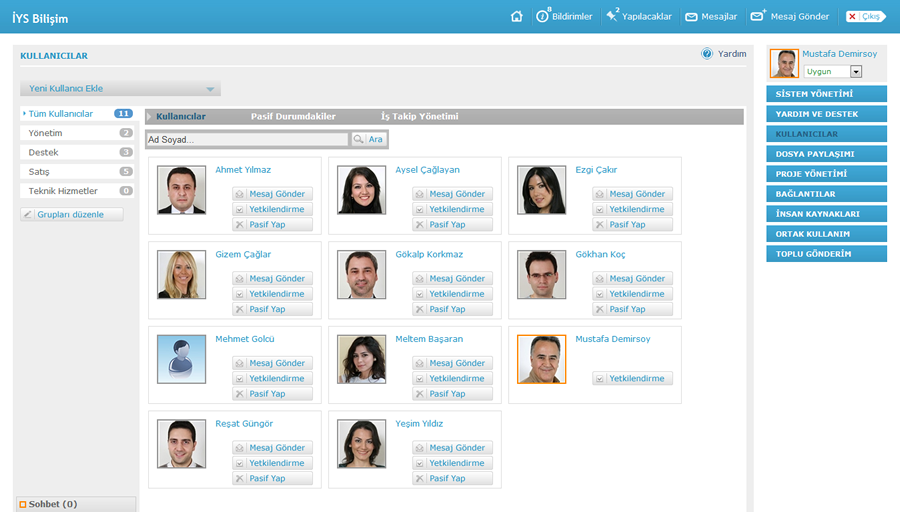Open the Uygun status dropdown
Screen dimensions: 900x512
point(856,72)
